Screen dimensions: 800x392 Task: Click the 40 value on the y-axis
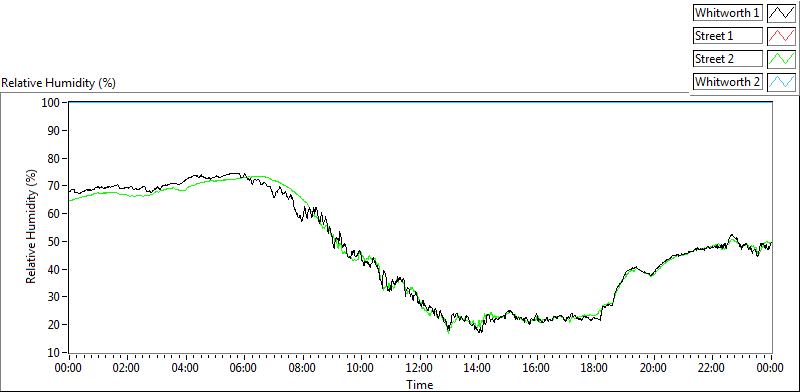coord(54,269)
